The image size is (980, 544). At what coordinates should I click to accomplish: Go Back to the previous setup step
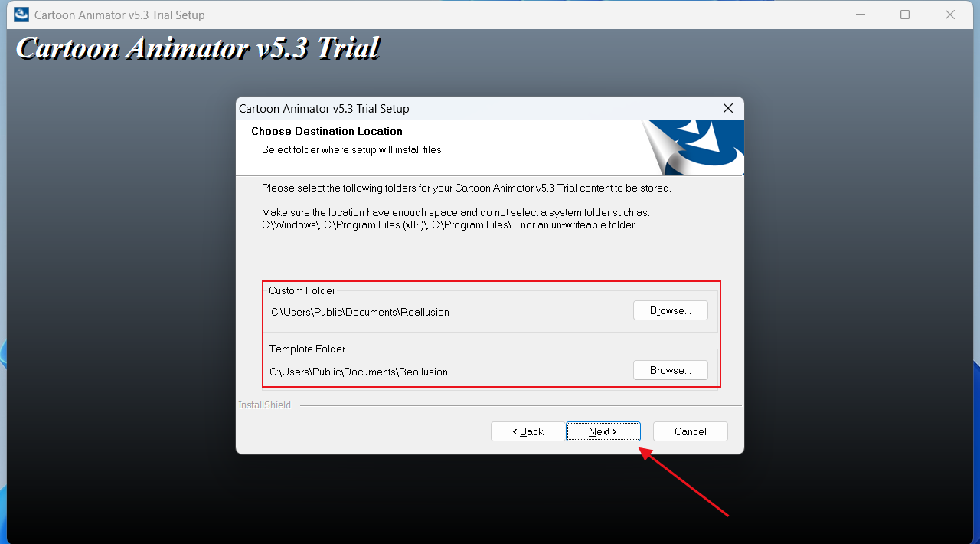528,431
